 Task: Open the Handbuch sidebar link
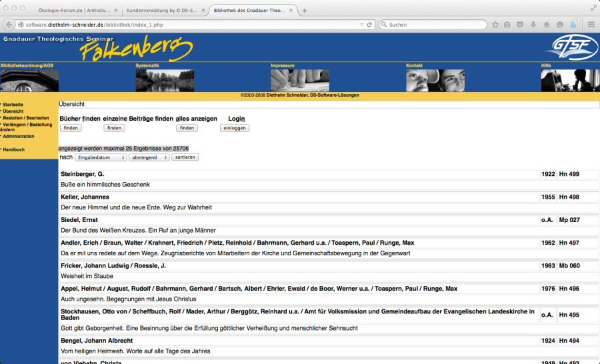[14, 149]
